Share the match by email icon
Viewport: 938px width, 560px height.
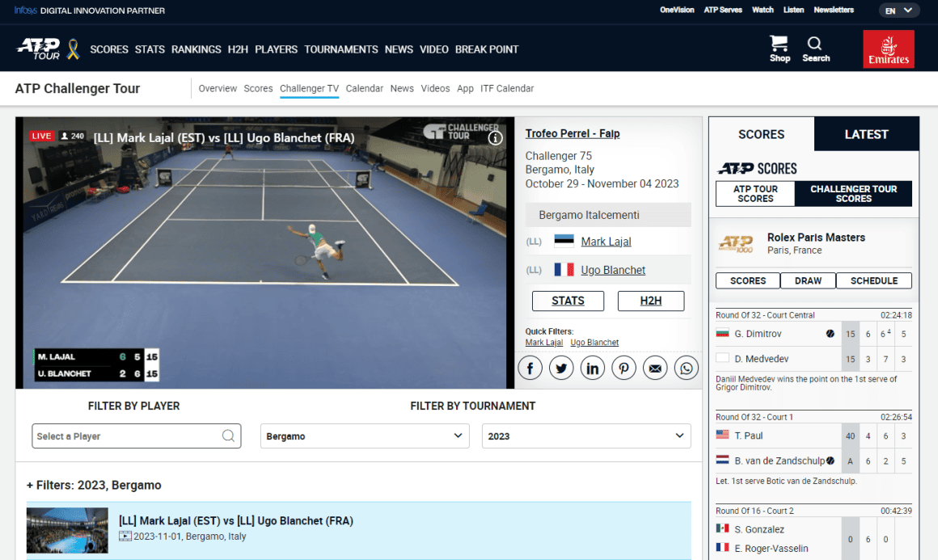point(655,368)
